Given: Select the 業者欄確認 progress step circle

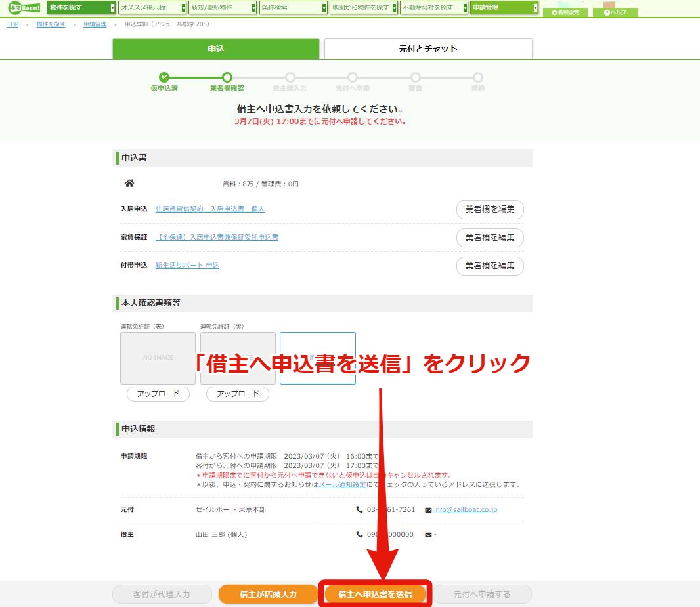Looking at the screenshot, I should point(227,77).
